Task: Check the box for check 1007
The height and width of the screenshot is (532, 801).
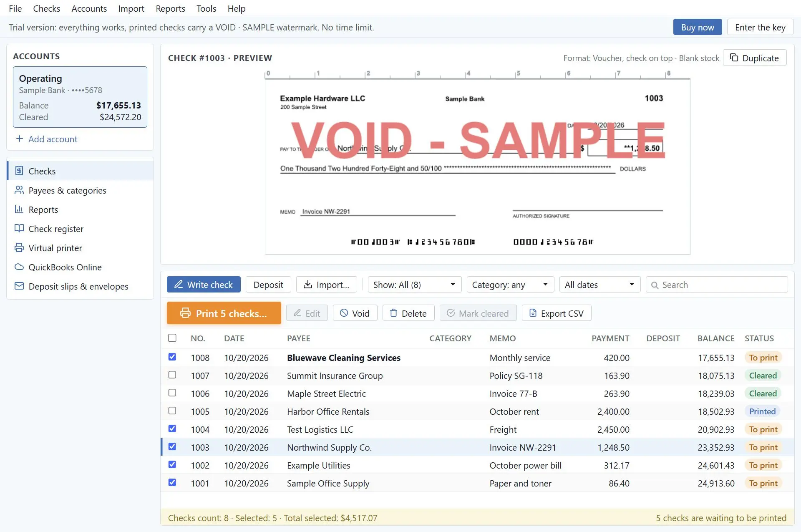Action: point(172,375)
